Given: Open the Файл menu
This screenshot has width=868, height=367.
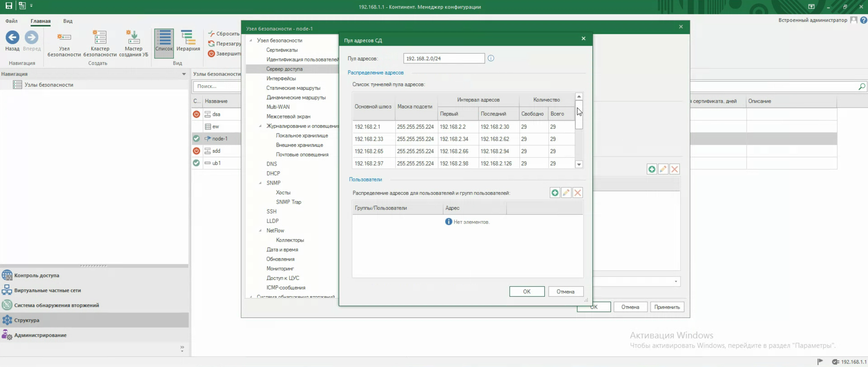Looking at the screenshot, I should 11,21.
